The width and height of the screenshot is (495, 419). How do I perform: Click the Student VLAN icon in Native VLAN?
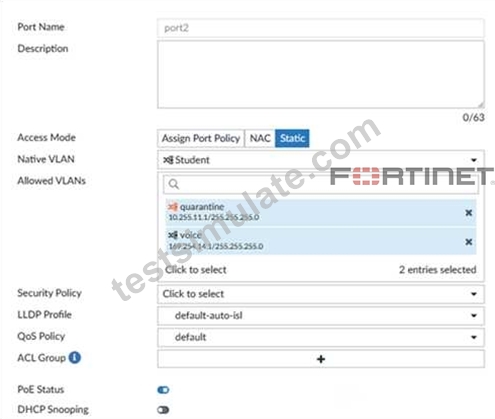coord(168,160)
